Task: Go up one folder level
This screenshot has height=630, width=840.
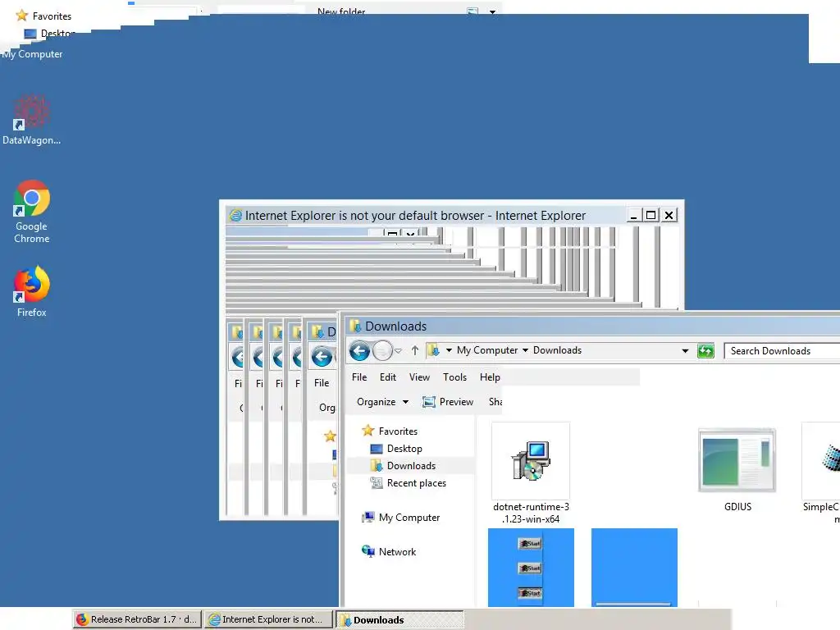Action: click(414, 350)
